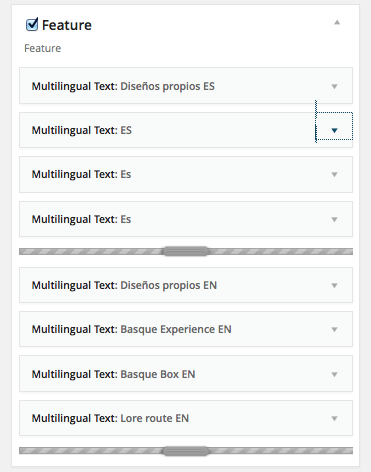Expand the Diseños propios EN widget arrow

pyautogui.click(x=334, y=285)
